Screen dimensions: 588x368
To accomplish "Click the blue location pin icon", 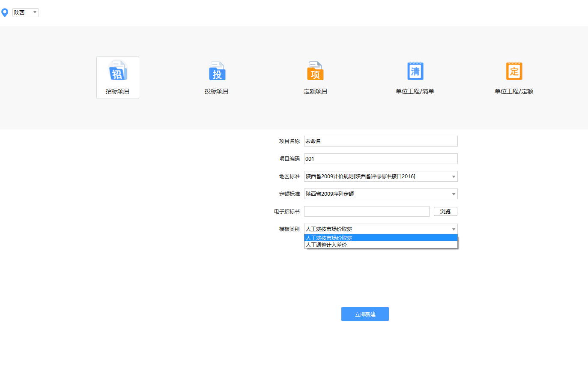I will 5,13.
